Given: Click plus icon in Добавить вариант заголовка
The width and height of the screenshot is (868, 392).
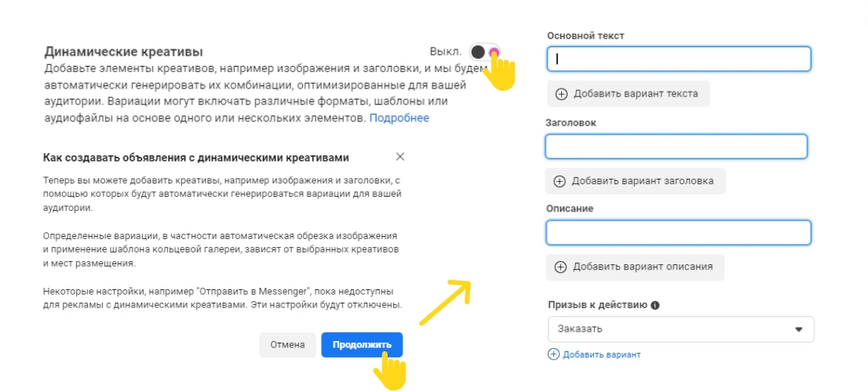Looking at the screenshot, I should (x=560, y=181).
